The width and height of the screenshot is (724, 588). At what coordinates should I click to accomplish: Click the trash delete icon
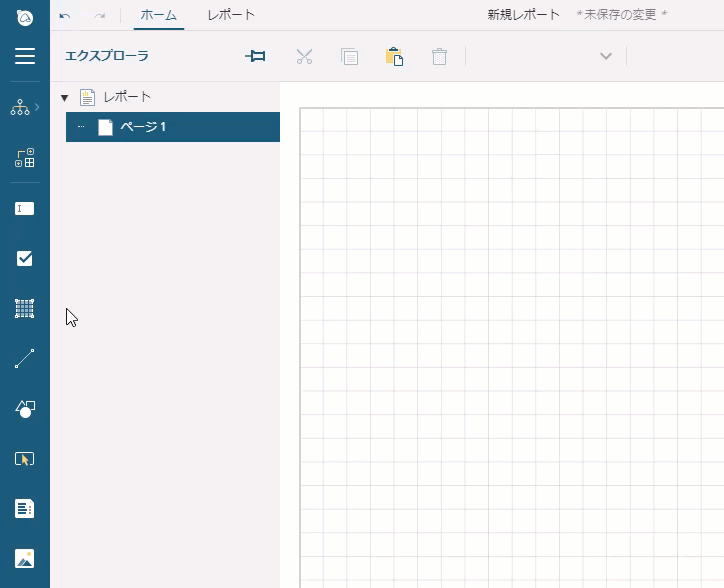439,57
